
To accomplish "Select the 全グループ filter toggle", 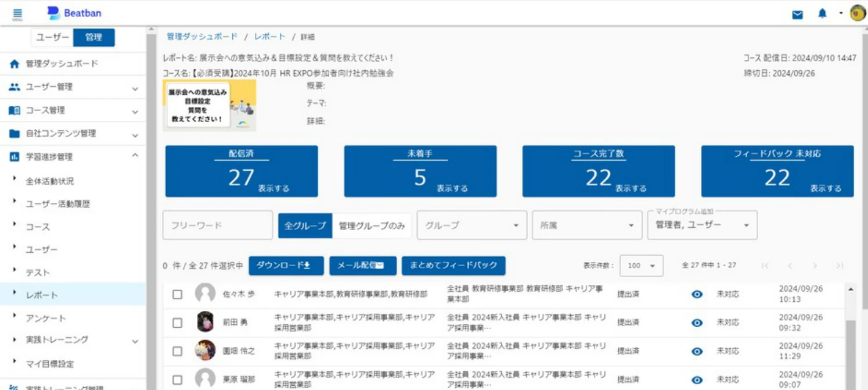I will [x=305, y=226].
